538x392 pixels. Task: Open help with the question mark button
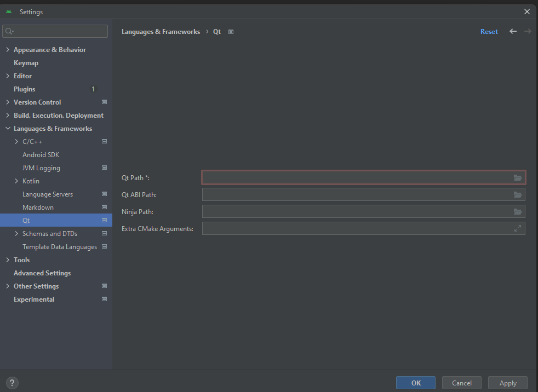(x=12, y=383)
